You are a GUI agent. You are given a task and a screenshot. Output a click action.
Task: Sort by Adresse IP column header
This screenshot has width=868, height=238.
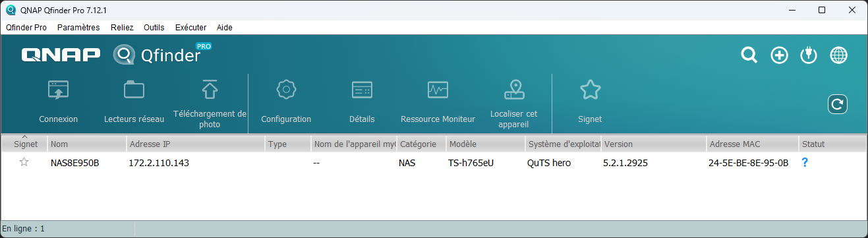(x=196, y=144)
